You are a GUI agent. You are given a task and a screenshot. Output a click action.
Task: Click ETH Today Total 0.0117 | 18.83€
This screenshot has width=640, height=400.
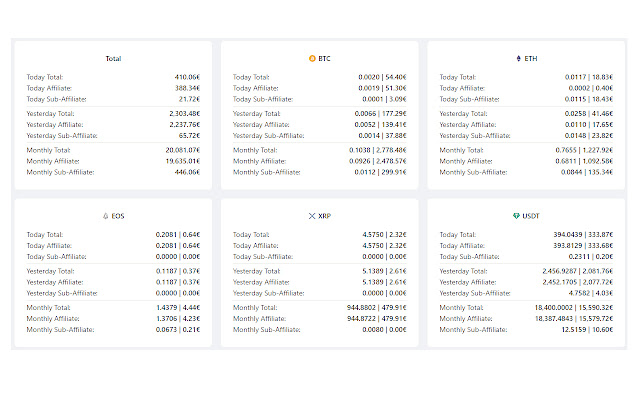(589, 77)
